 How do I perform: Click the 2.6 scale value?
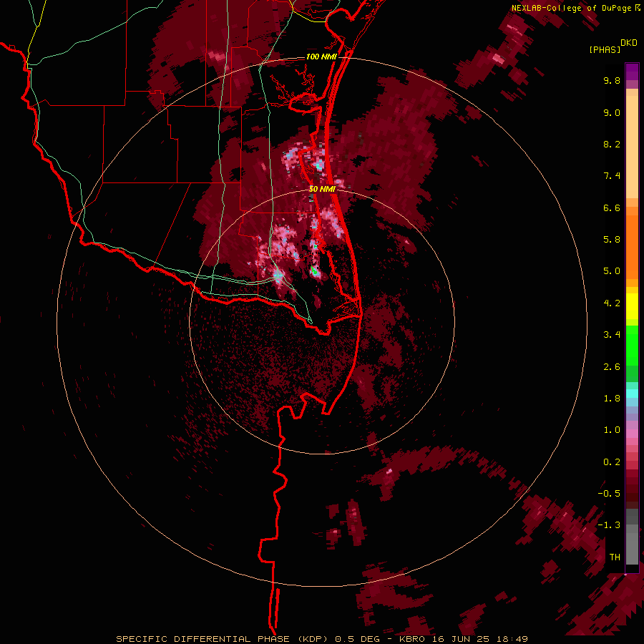pos(612,367)
